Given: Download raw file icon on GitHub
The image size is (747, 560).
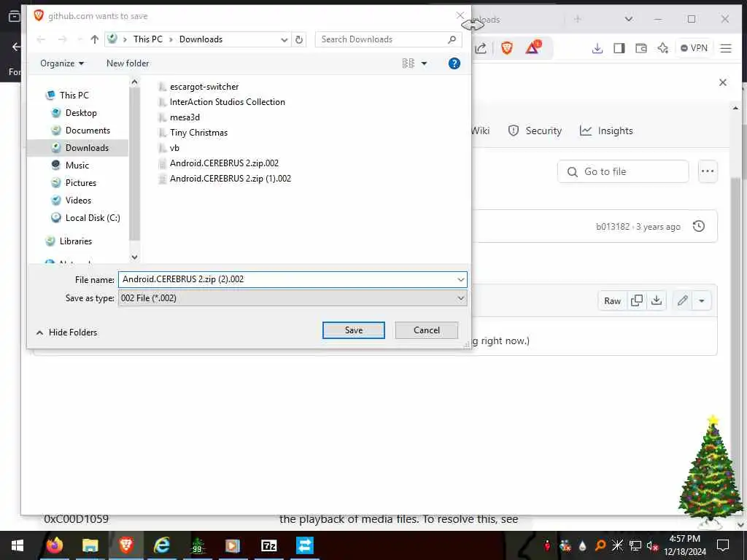Looking at the screenshot, I should [657, 301].
